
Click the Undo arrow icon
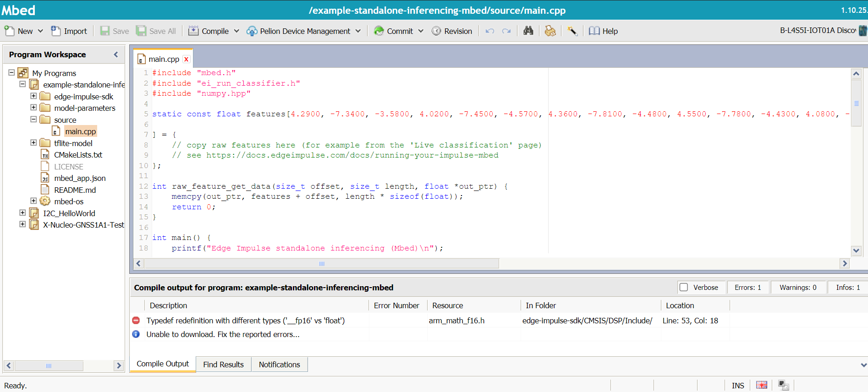click(x=490, y=31)
